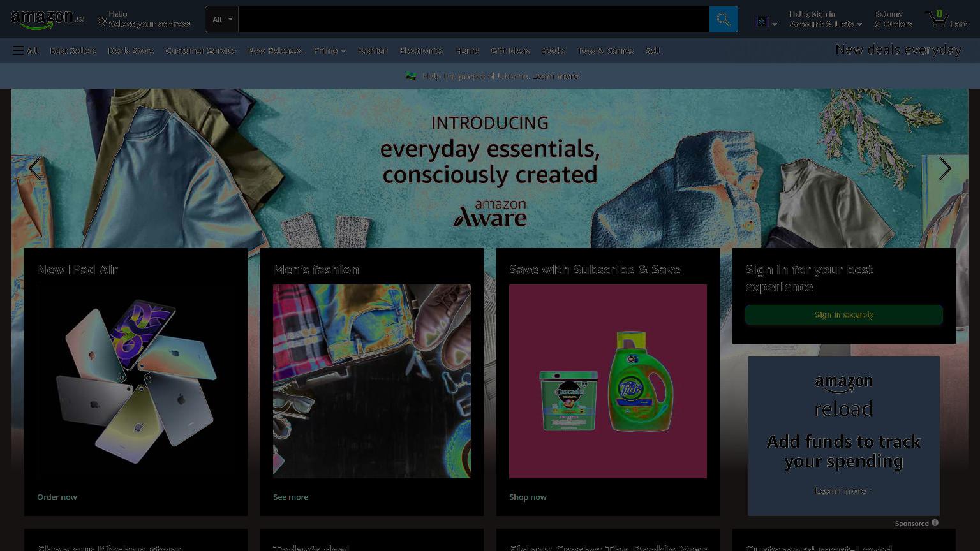Click the magnifying glass search button
Viewport: 980px width, 551px height.
(x=724, y=19)
